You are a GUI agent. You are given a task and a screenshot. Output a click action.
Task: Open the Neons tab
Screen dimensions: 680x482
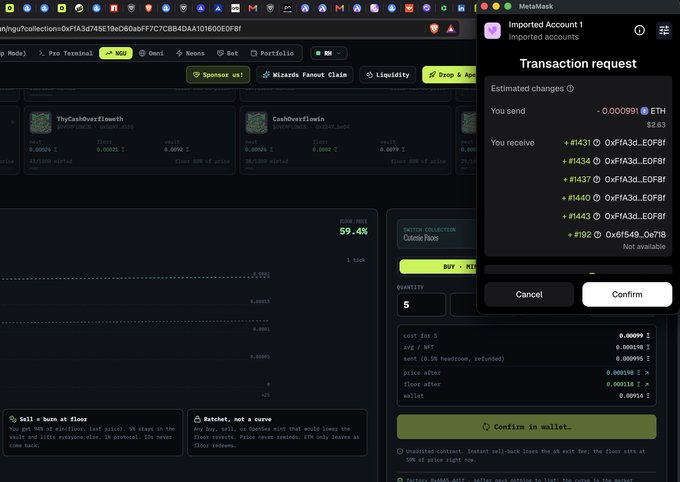(190, 53)
